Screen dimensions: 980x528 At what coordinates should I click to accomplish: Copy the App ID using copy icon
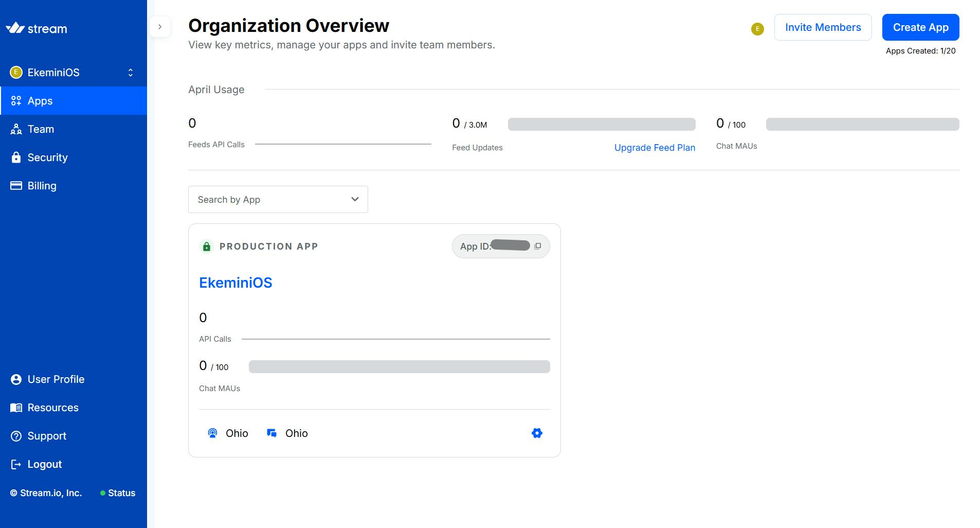click(x=537, y=247)
